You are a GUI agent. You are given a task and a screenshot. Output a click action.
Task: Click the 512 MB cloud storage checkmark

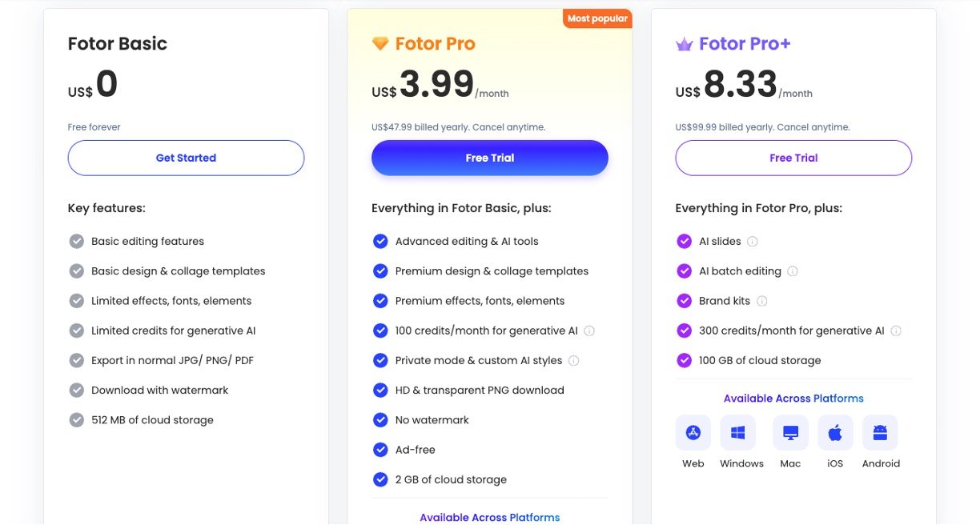pyautogui.click(x=77, y=420)
